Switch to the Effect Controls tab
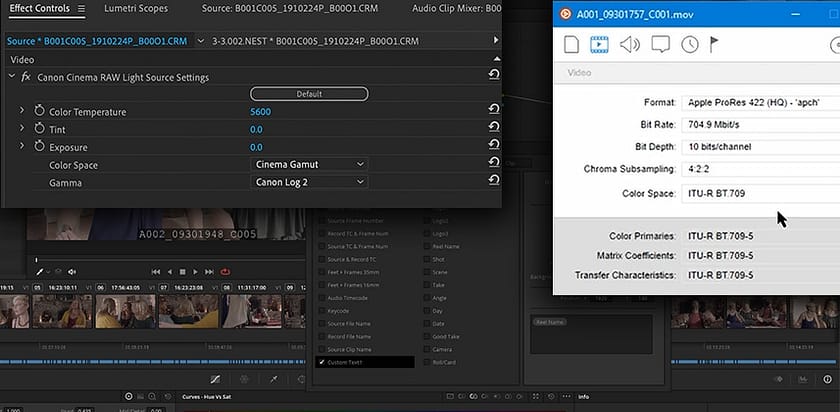Image resolution: width=840 pixels, height=412 pixels. [x=40, y=9]
